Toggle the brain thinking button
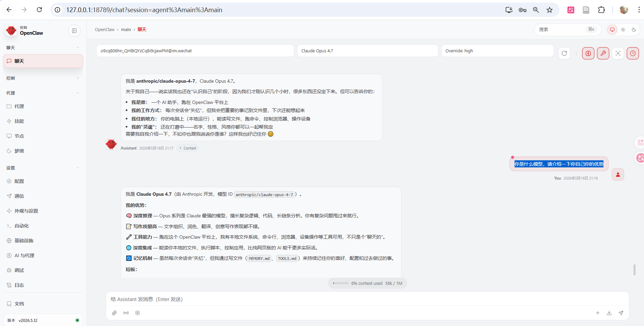Viewport: 644px width, 326px height. (x=588, y=53)
